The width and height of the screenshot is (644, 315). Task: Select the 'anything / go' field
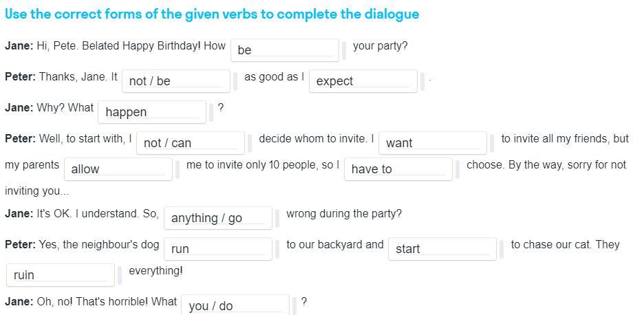click(217, 217)
